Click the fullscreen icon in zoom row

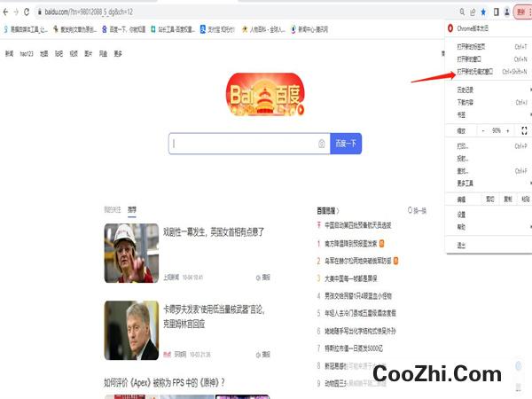coord(524,130)
